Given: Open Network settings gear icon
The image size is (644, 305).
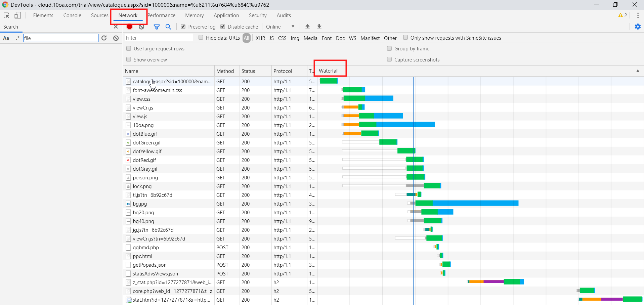Looking at the screenshot, I should (x=638, y=27).
